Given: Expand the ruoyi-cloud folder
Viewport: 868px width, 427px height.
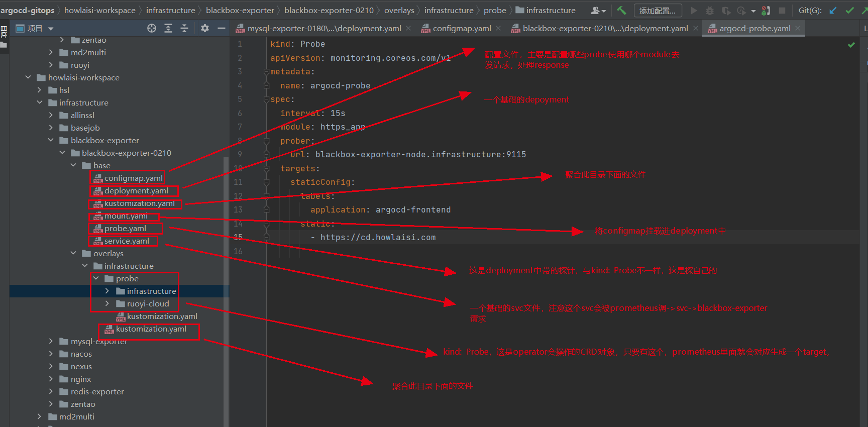Looking at the screenshot, I should [x=107, y=303].
